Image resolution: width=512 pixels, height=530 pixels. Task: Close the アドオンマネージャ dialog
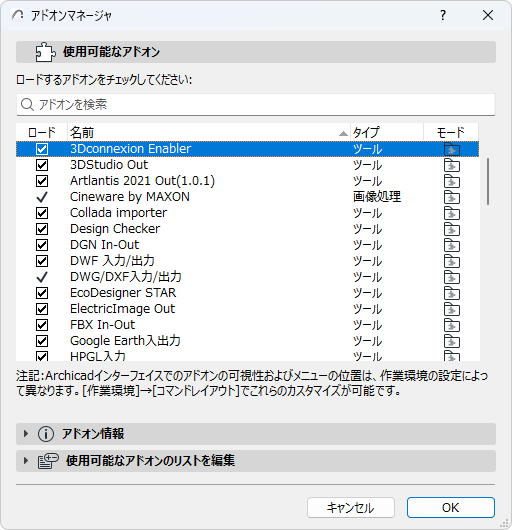[x=488, y=15]
